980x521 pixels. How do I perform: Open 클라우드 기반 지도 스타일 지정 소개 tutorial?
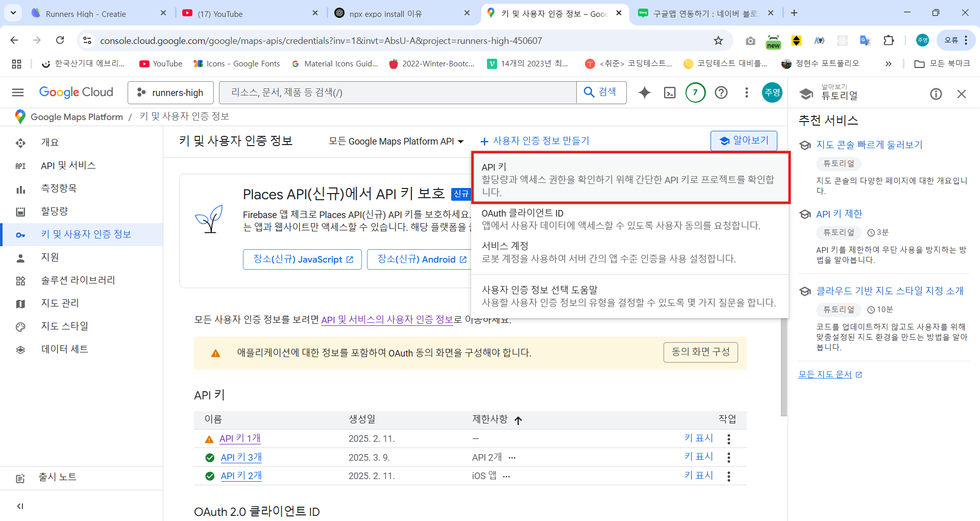click(890, 291)
